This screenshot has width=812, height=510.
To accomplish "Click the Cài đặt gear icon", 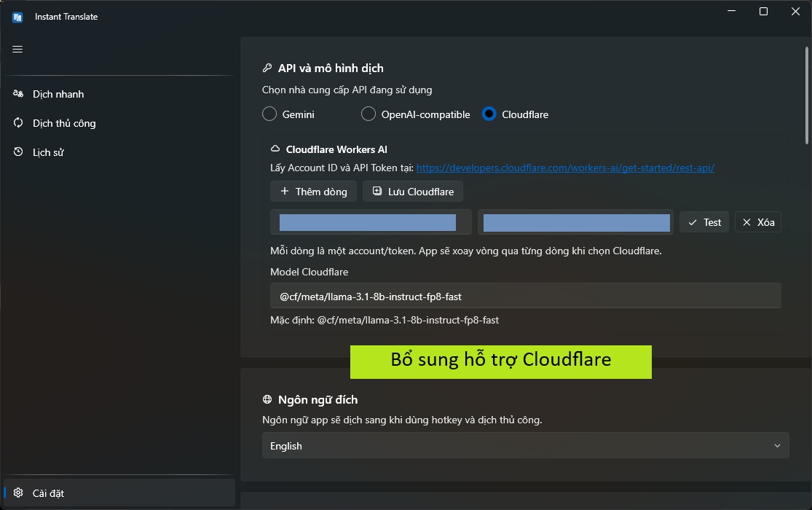I will (18, 493).
